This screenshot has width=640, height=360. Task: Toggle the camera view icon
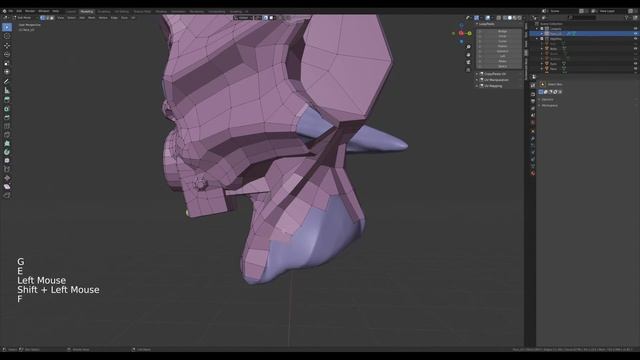[468, 62]
